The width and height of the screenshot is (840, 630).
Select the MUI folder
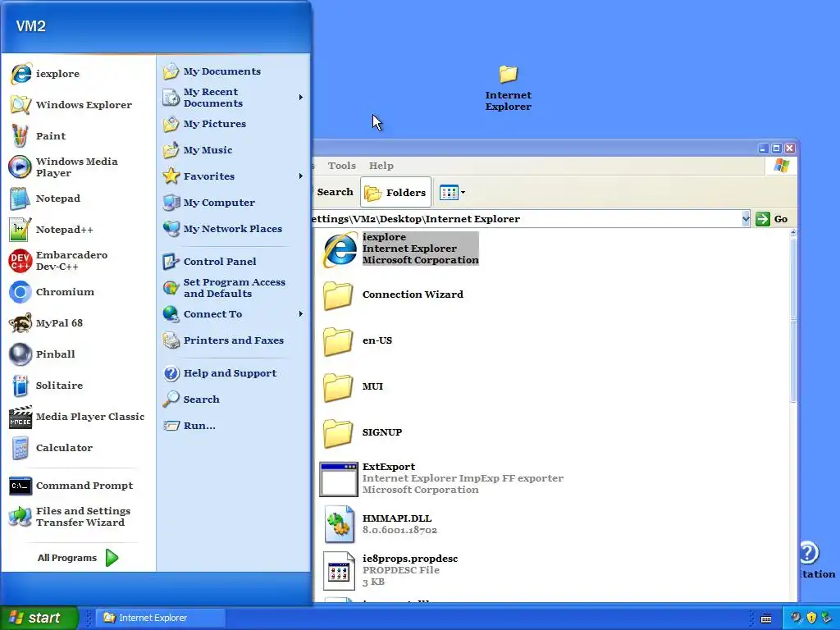coord(353,386)
